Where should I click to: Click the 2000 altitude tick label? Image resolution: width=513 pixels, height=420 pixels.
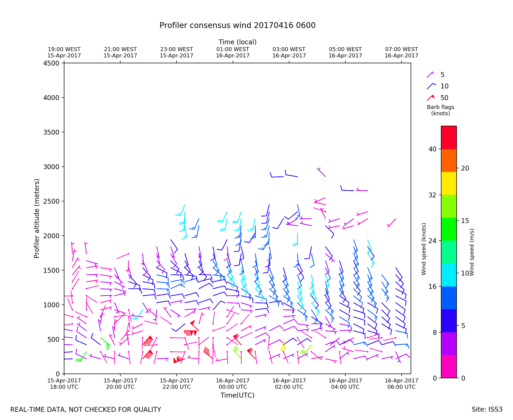(51, 236)
